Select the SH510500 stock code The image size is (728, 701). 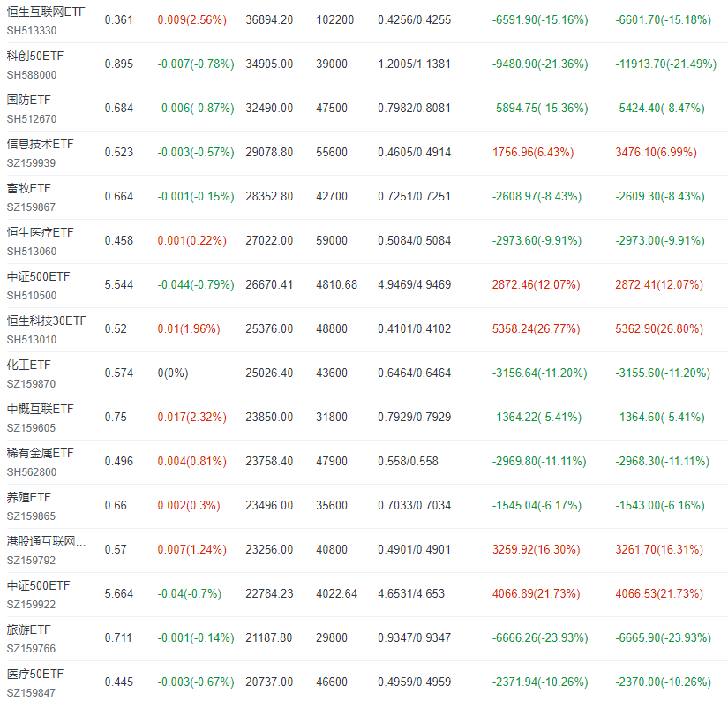(32, 296)
